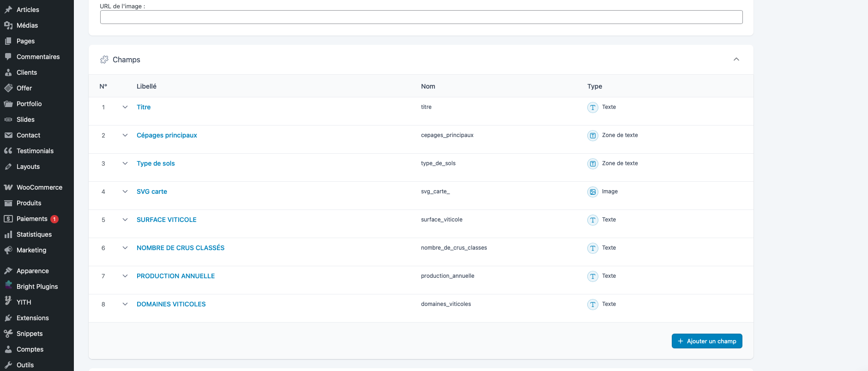The image size is (868, 371).
Task: Expand the SURFACE VITICOLE row chevron
Action: pyautogui.click(x=125, y=220)
